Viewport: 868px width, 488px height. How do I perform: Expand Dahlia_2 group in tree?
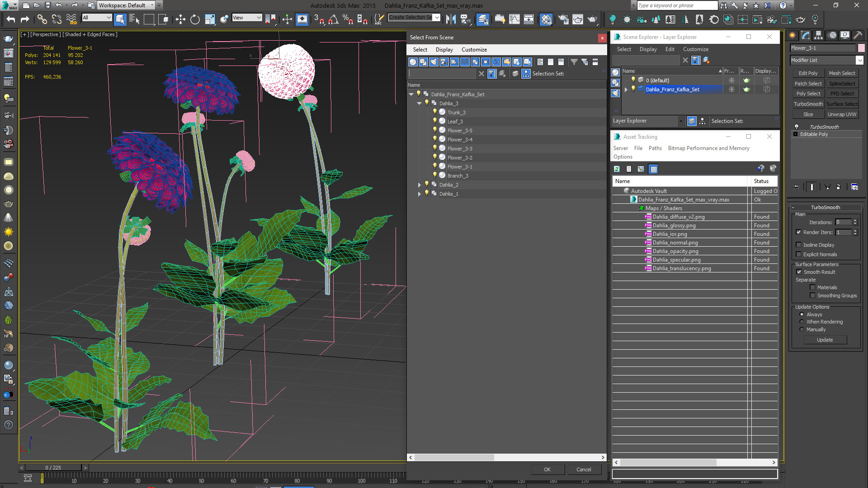tap(419, 185)
